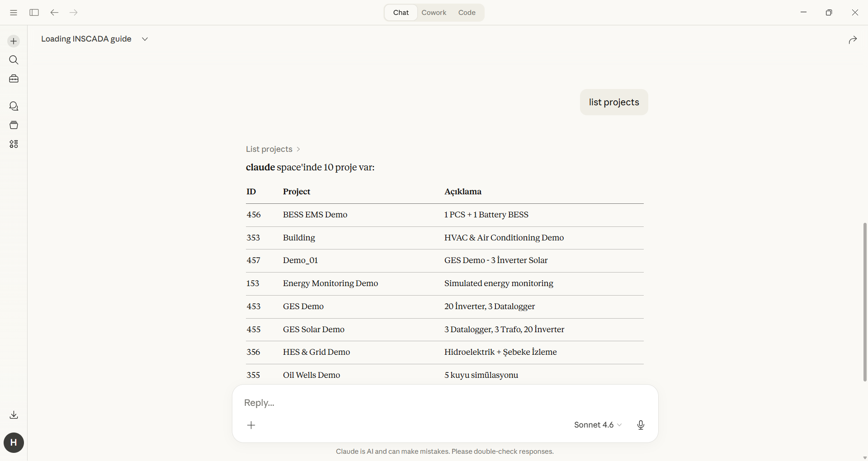Expand the Loading INSCADA guide title dropdown

click(145, 39)
